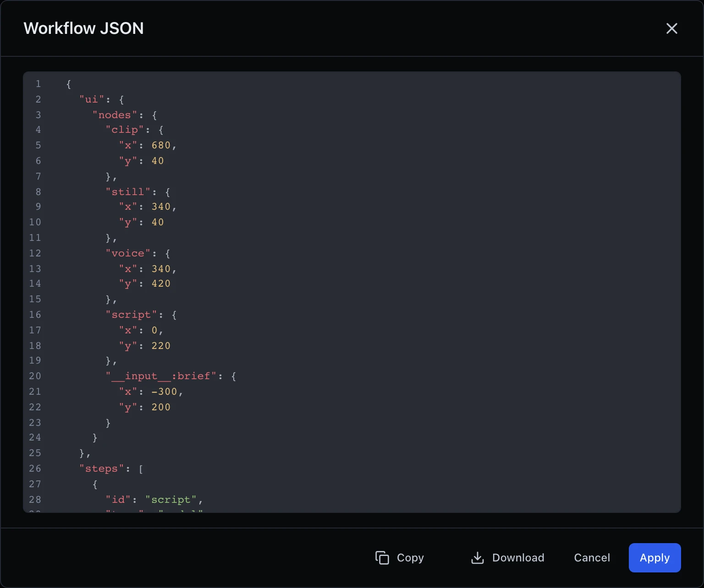Image resolution: width=704 pixels, height=588 pixels.
Task: Click the "steps" key on line 26
Action: click(102, 468)
